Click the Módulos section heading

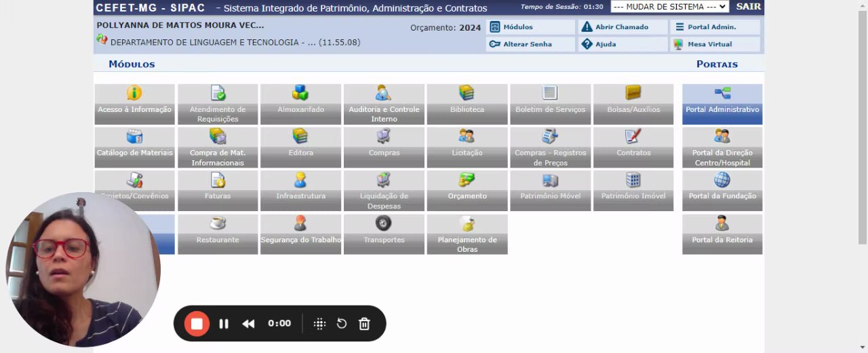coord(132,64)
